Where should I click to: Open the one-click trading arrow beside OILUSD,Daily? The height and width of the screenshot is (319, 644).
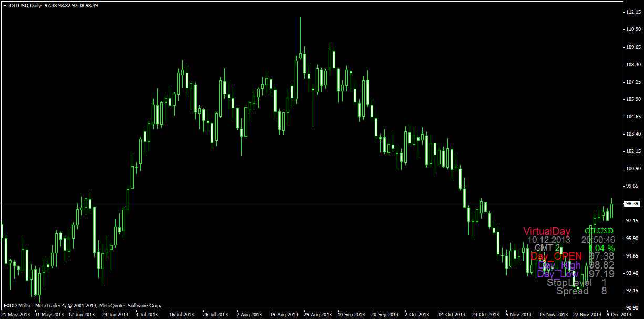pos(5,5)
